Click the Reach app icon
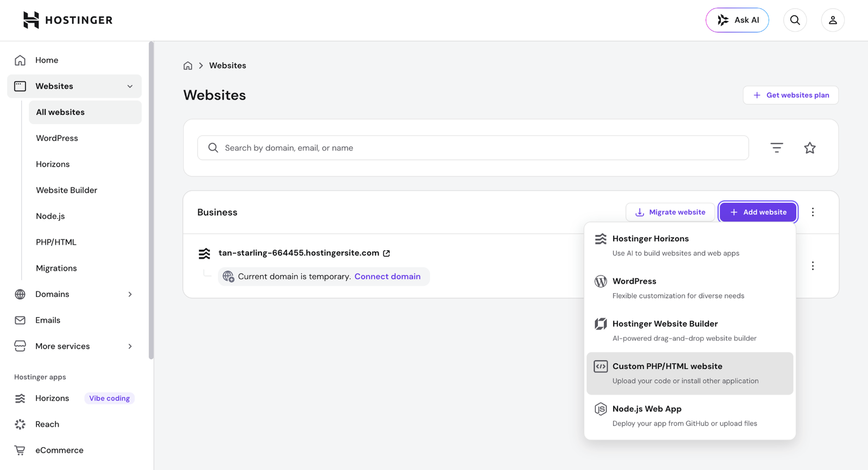Screen dimensions: 868x470 tap(20, 424)
